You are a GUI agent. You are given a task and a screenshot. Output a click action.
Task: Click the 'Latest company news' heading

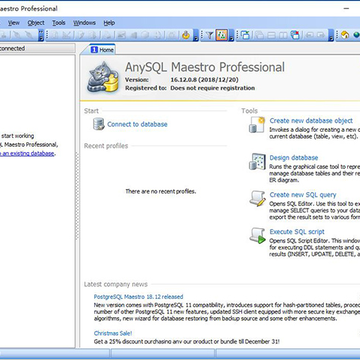(116, 284)
